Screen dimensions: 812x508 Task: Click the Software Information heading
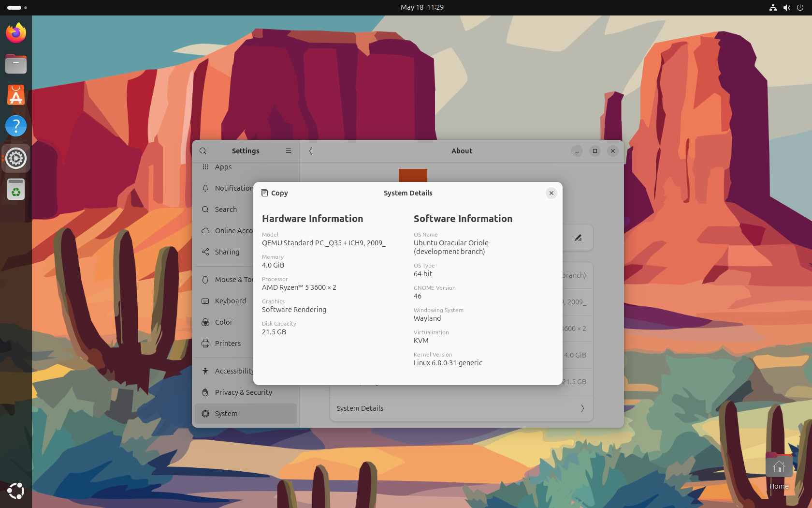[463, 219]
